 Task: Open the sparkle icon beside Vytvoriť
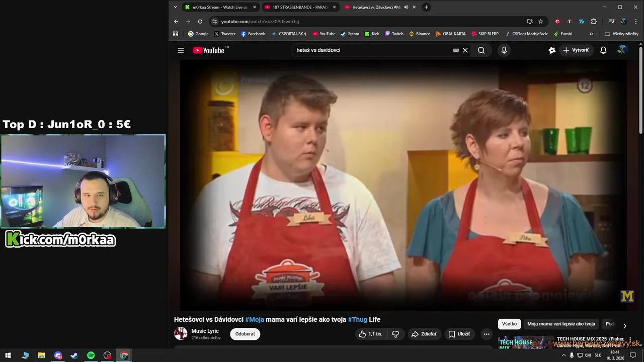(x=552, y=50)
